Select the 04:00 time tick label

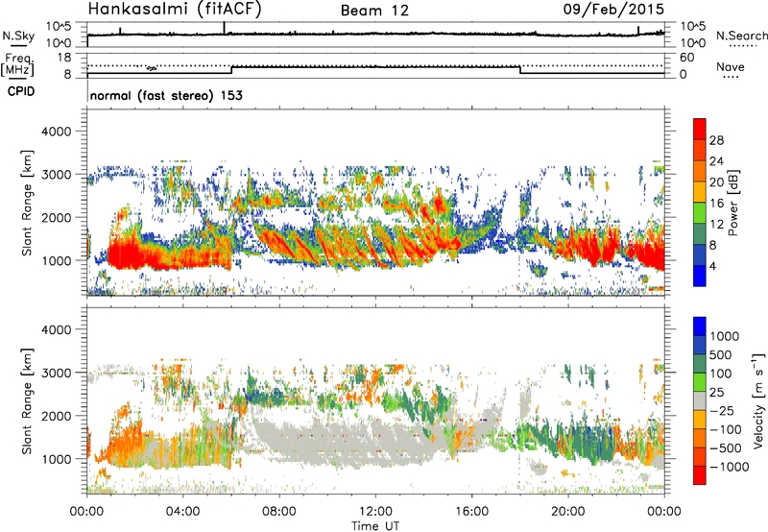point(182,512)
